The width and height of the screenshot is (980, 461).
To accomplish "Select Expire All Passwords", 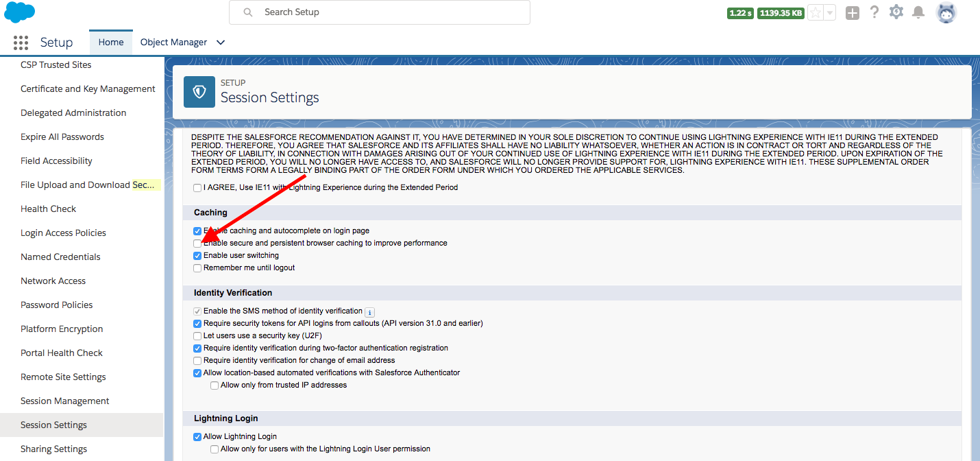I will (x=62, y=137).
